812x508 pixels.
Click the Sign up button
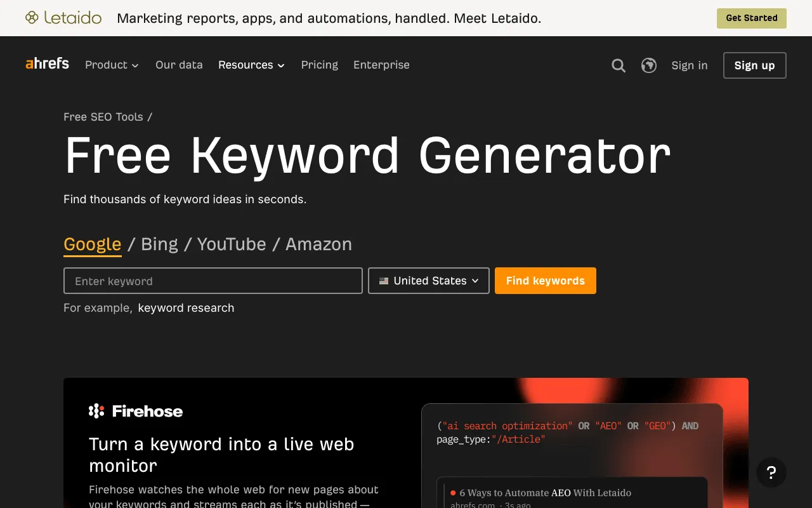tap(755, 65)
